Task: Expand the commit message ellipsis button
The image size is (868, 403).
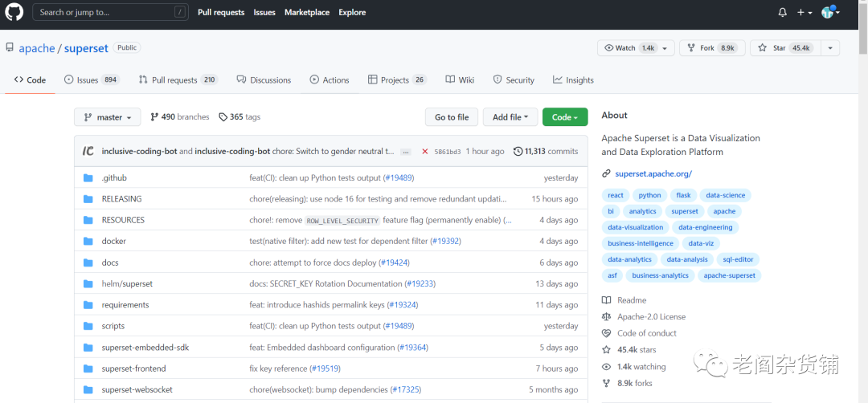Action: click(x=406, y=152)
